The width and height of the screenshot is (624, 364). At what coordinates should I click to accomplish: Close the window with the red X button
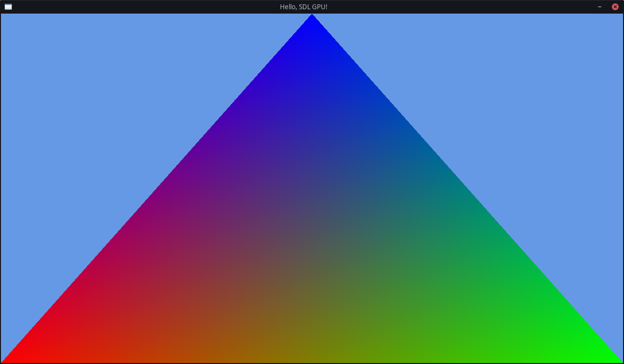pos(615,7)
